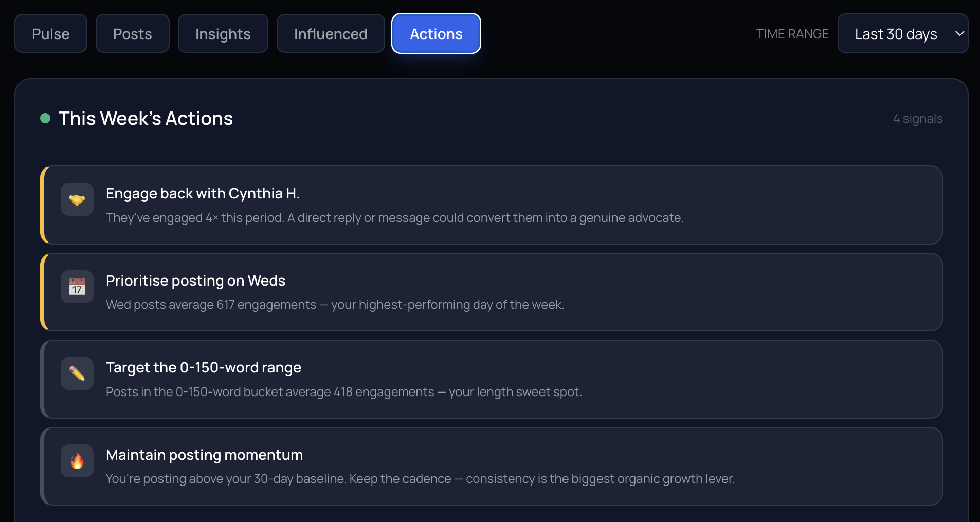Click the TIME RANGE label
Image resolution: width=980 pixels, height=522 pixels.
point(792,33)
